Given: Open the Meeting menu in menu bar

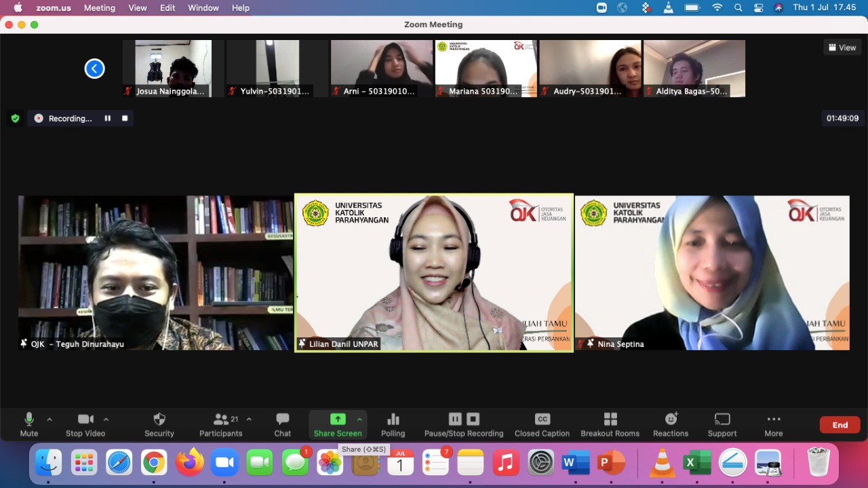Looking at the screenshot, I should (x=99, y=8).
